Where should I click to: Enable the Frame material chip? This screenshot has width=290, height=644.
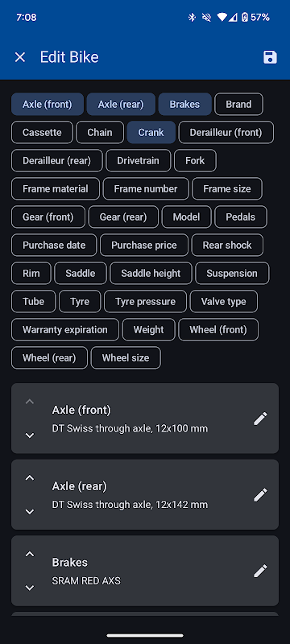pyautogui.click(x=56, y=189)
